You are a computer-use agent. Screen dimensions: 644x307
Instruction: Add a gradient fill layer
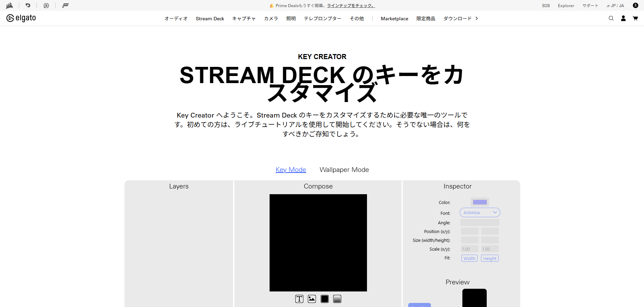click(x=337, y=299)
